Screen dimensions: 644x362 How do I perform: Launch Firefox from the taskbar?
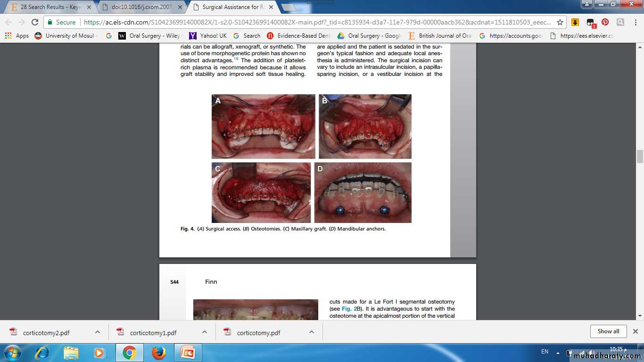159,352
